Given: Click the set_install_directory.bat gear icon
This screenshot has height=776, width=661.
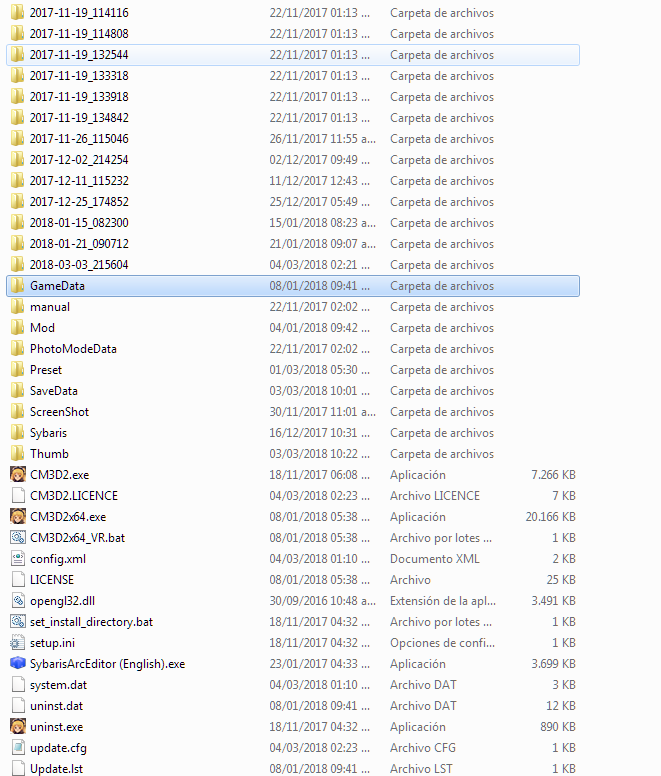Looking at the screenshot, I should point(18,622).
